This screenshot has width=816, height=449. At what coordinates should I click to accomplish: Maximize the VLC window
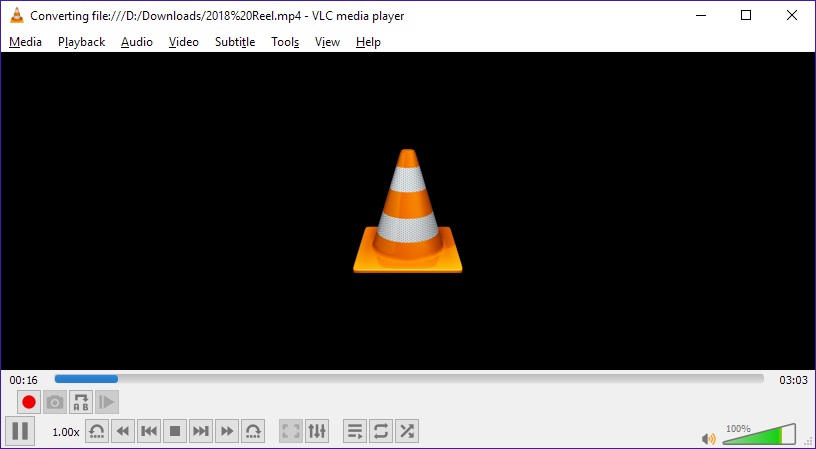(746, 16)
